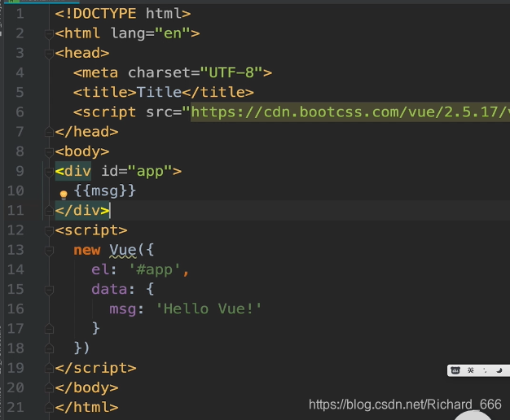Click the moon icon in IME toolbar
510x420 pixels.
point(499,370)
